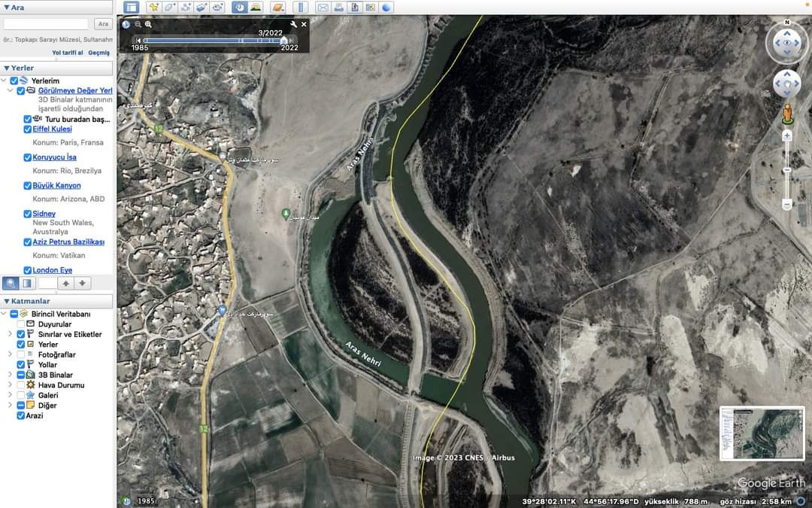812x508 pixels.
Task: Click the email share icon
Action: pos(323,8)
